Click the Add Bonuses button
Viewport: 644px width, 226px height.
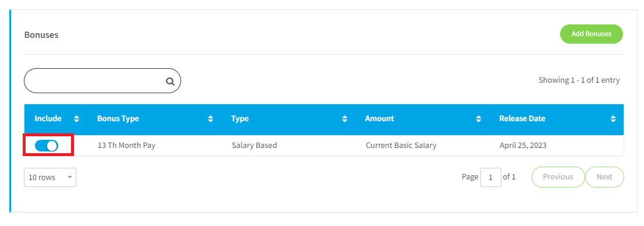[592, 34]
